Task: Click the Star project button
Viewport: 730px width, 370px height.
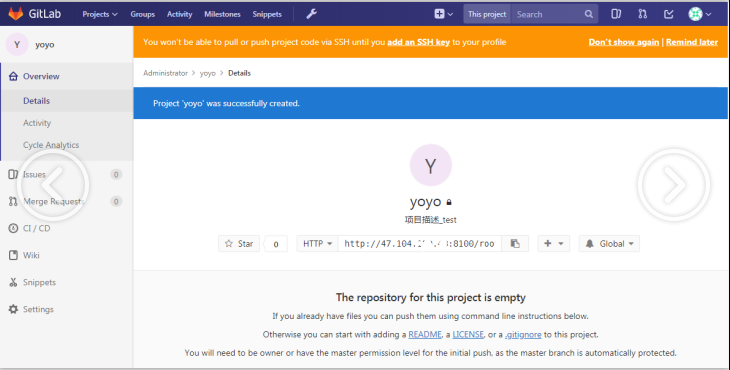Action: pyautogui.click(x=239, y=243)
